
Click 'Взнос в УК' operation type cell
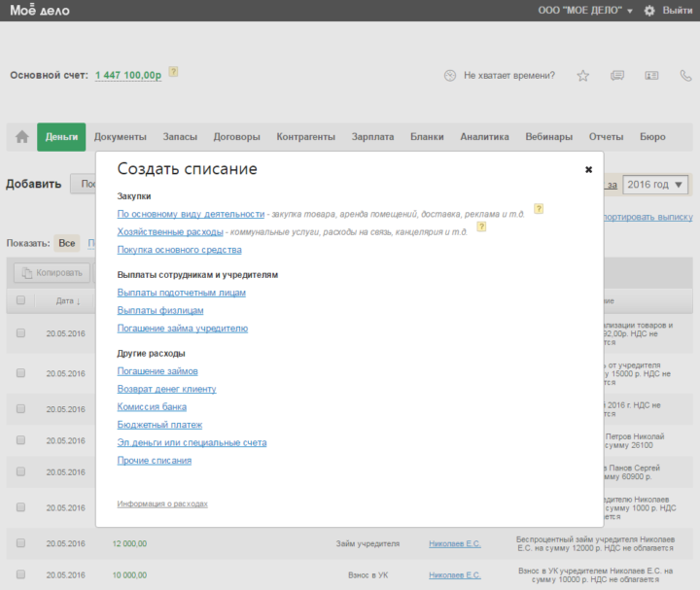point(367,574)
